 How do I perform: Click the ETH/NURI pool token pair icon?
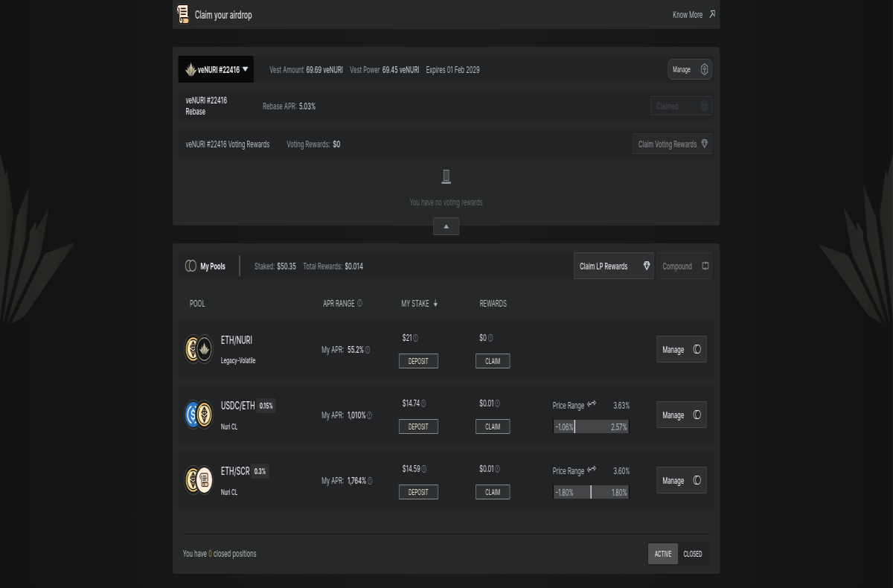pos(199,349)
